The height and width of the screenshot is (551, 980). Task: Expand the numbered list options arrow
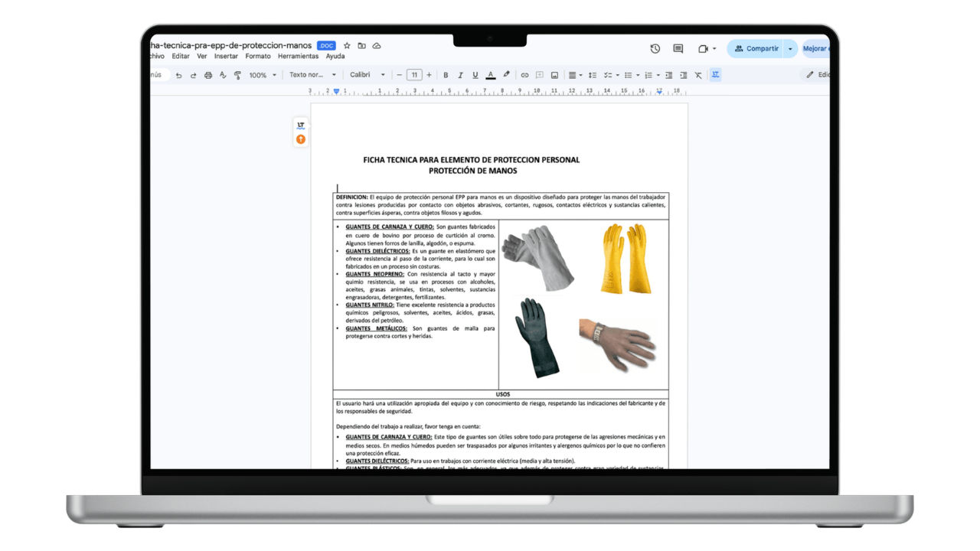(658, 74)
